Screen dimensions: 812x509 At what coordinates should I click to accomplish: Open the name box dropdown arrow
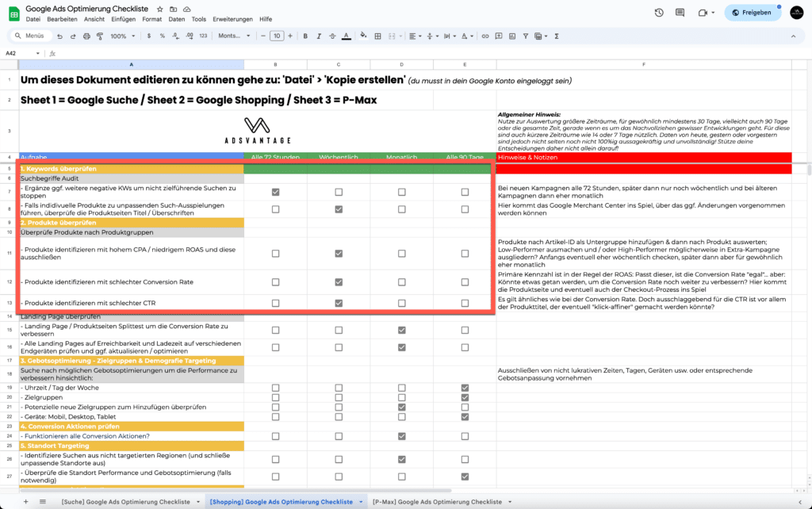point(38,53)
